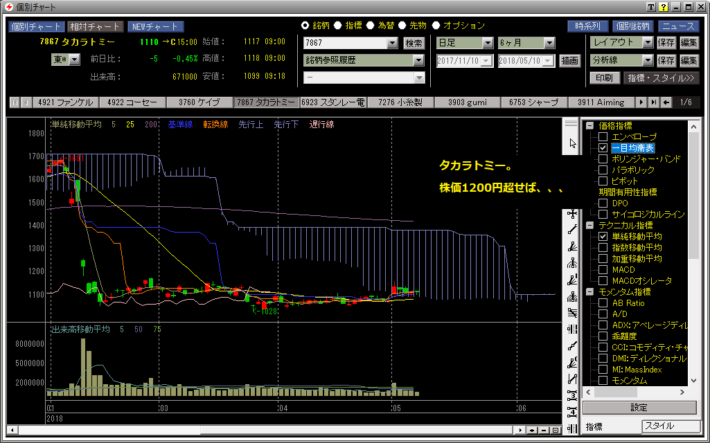
Task: Check the パラボリック indicator
Action: pyautogui.click(x=603, y=170)
